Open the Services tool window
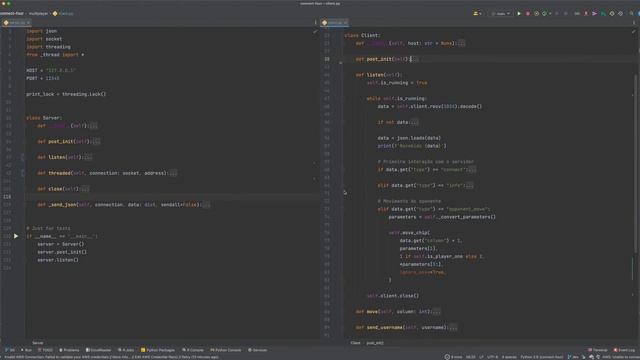 (x=258, y=350)
